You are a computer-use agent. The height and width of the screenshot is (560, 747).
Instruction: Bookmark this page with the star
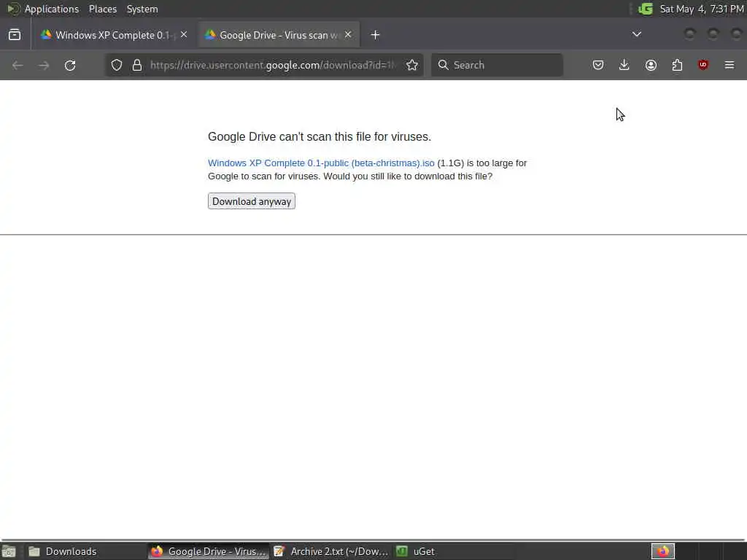click(412, 65)
